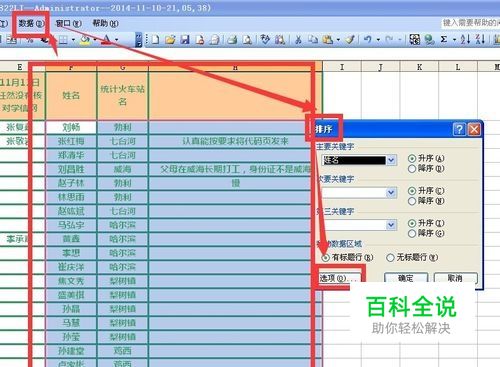Apply the Fill Color paint bucket
500x367 pixels.
(85, 40)
